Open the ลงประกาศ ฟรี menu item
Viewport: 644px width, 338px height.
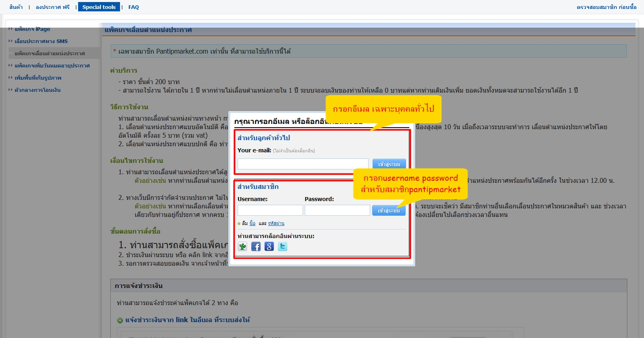[x=52, y=7]
